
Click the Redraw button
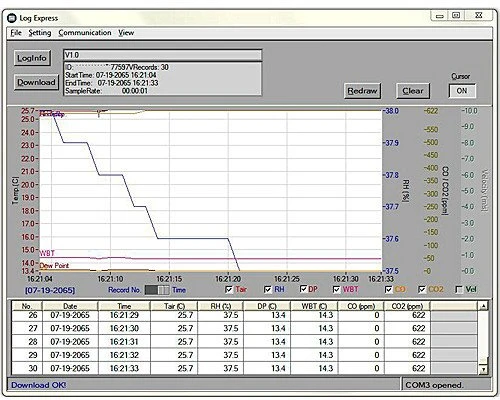tap(362, 91)
